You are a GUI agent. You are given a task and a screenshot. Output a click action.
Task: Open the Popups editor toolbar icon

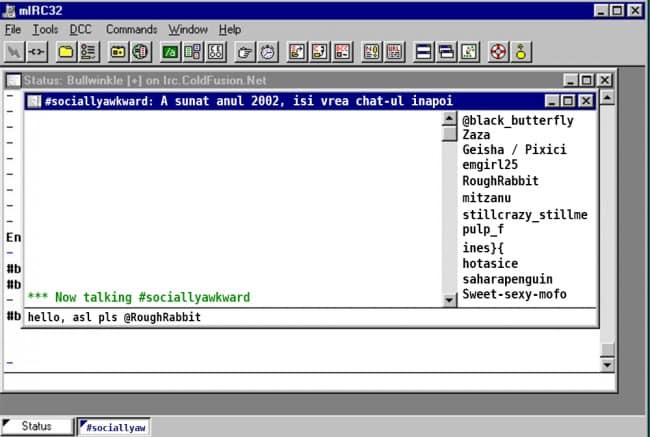pos(193,52)
